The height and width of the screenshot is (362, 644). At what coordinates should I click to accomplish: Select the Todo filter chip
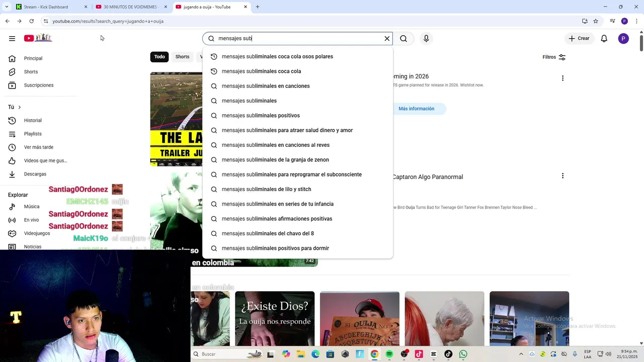pyautogui.click(x=159, y=57)
